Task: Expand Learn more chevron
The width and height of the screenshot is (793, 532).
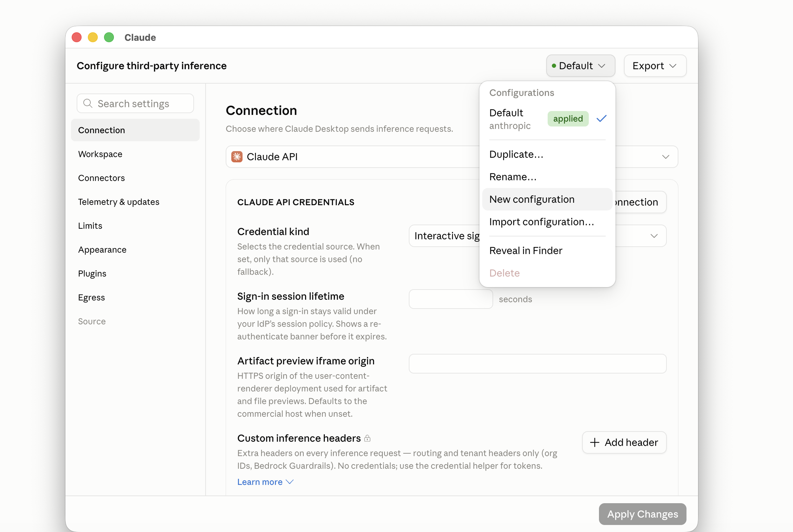Action: 290,482
